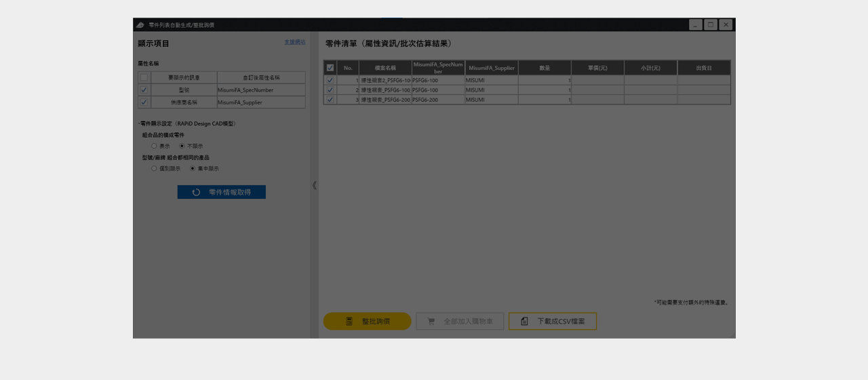This screenshot has height=380, width=868.
Task: Collapse the left panel with the chevron
Action: click(314, 185)
